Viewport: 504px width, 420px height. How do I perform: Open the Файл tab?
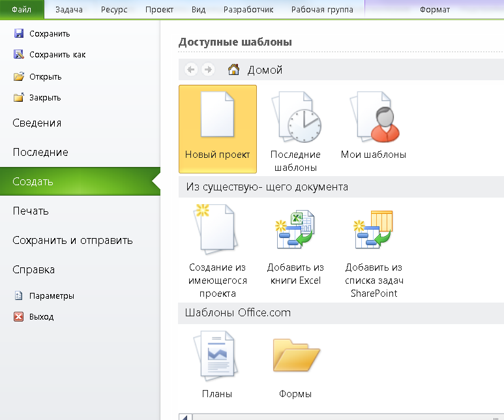click(x=22, y=10)
